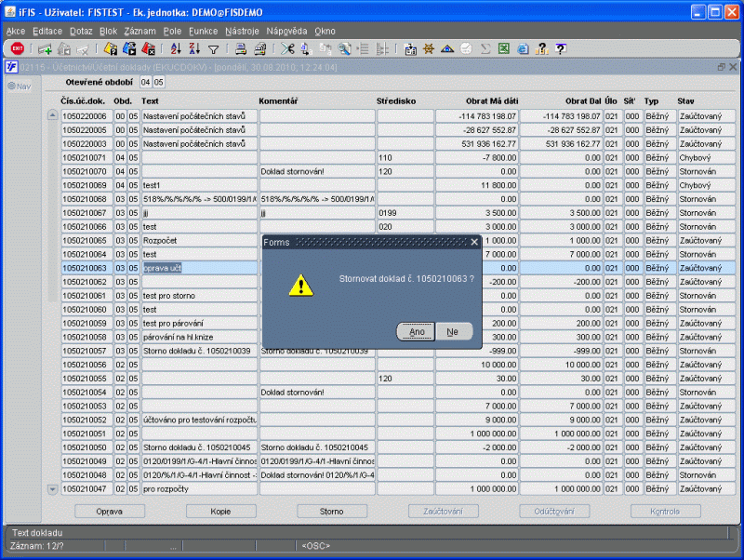Open the Excel export icon
The image size is (744, 560).
pos(503,48)
